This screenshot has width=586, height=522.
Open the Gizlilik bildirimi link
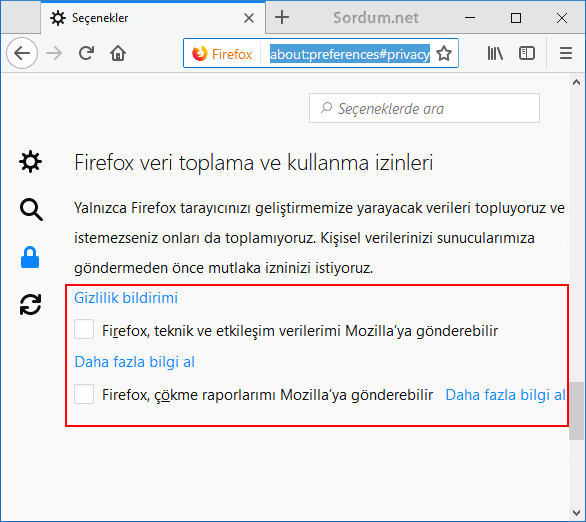126,298
